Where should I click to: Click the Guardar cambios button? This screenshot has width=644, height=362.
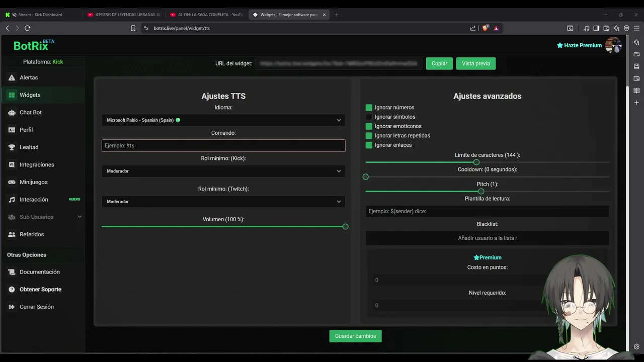pyautogui.click(x=356, y=336)
